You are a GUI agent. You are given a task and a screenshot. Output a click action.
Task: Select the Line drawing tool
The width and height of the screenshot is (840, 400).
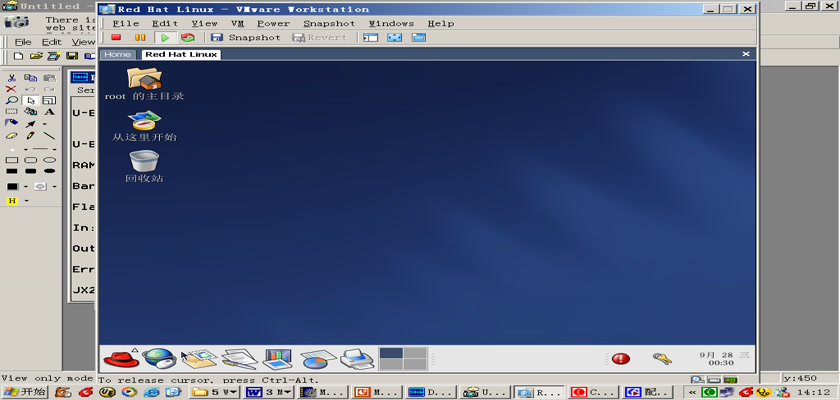(49, 135)
